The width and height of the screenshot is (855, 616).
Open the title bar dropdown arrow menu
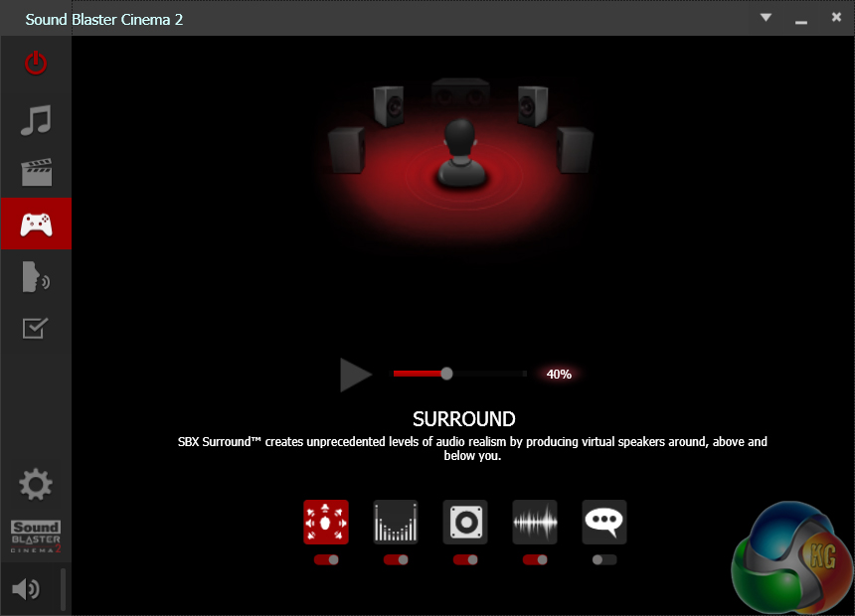click(766, 18)
